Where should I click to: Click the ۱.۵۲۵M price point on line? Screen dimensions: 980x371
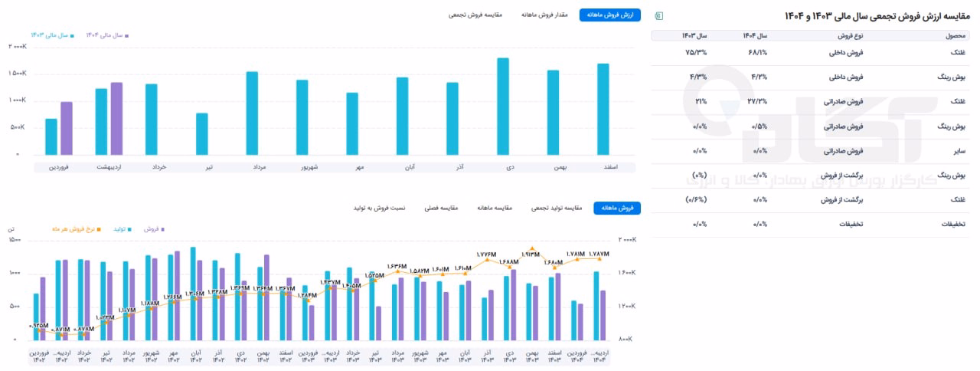[374, 282]
